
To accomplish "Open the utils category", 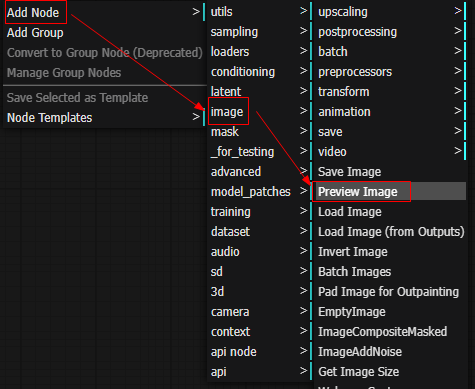I will pyautogui.click(x=260, y=12).
